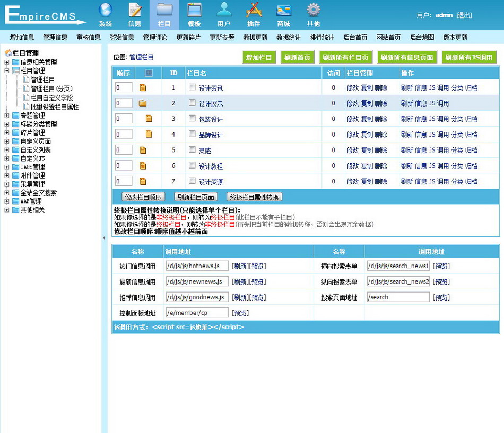Click 预览 link for 热门信息调用

click(257, 266)
